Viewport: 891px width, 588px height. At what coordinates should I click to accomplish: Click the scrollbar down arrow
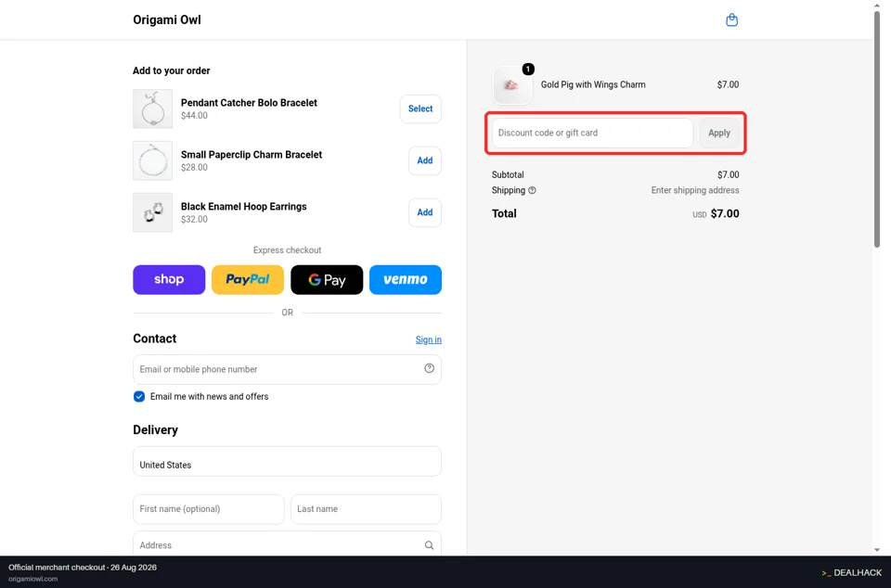(x=877, y=550)
